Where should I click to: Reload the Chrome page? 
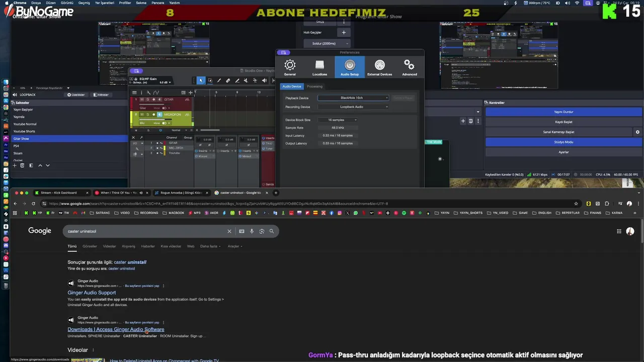[x=33, y=204]
